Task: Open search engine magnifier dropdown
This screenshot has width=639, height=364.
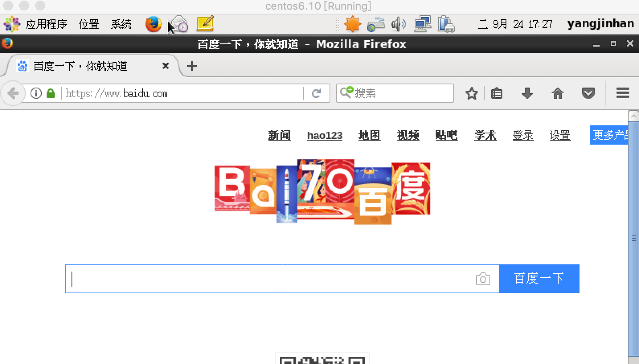Action: pos(346,92)
